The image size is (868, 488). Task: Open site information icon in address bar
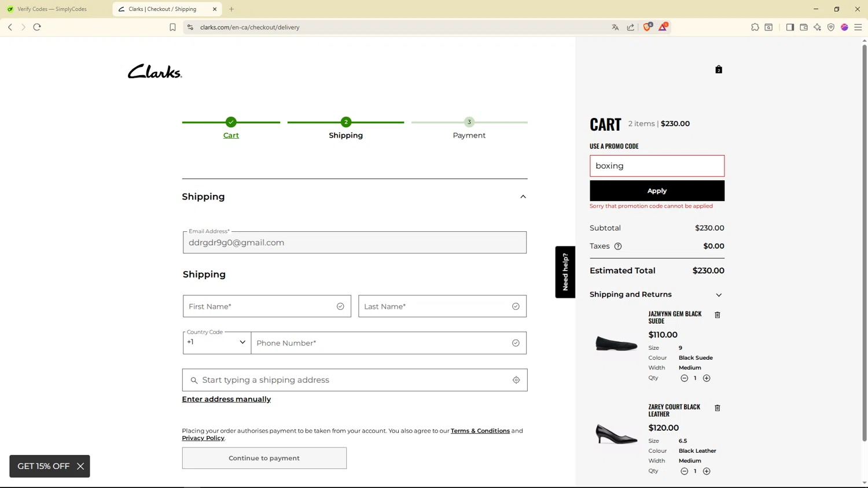[x=190, y=27]
